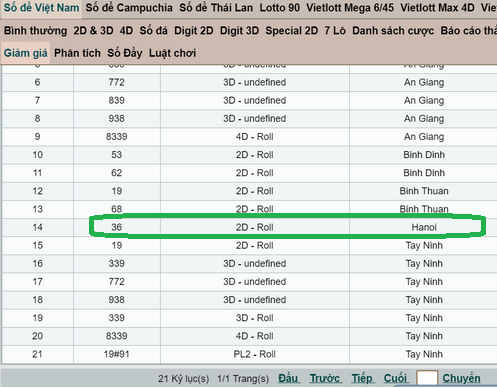This screenshot has width=497, height=388.
Task: Open the Lotto 90 tab
Action: (x=280, y=7)
